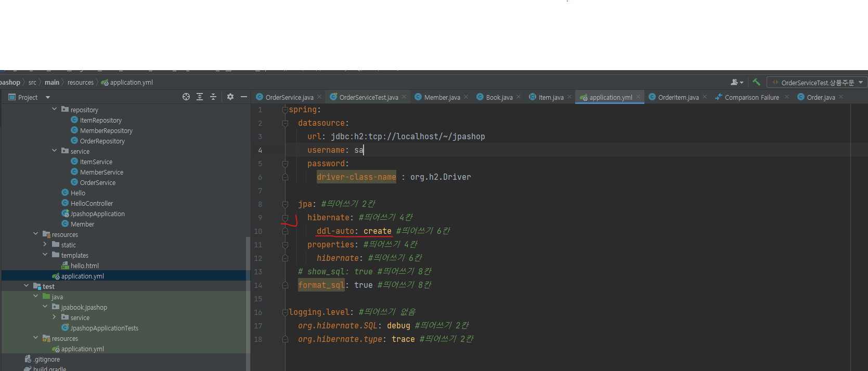The image size is (868, 371).
Task: Click the Build project hammer icon
Action: point(756,82)
